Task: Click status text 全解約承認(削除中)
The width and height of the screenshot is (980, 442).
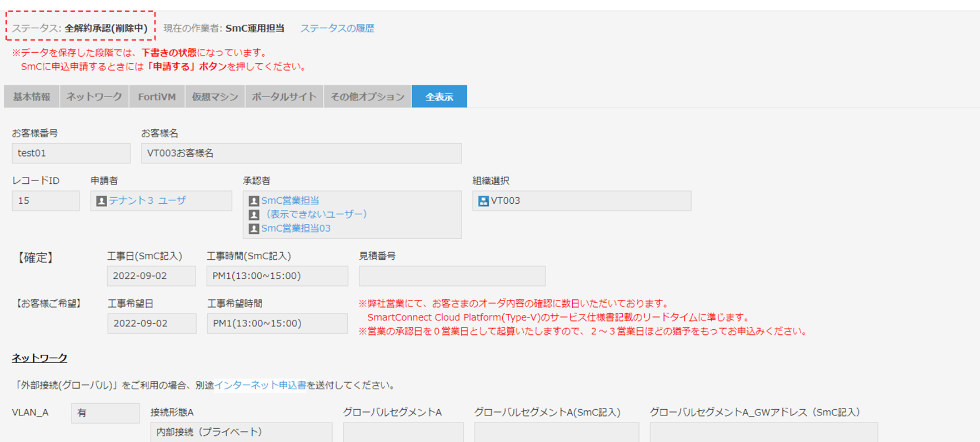Action: [106, 28]
